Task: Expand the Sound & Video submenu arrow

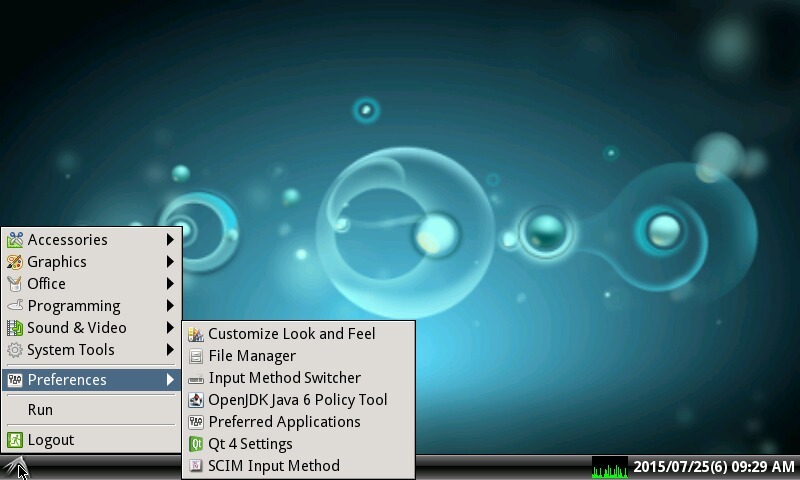Action: click(170, 327)
